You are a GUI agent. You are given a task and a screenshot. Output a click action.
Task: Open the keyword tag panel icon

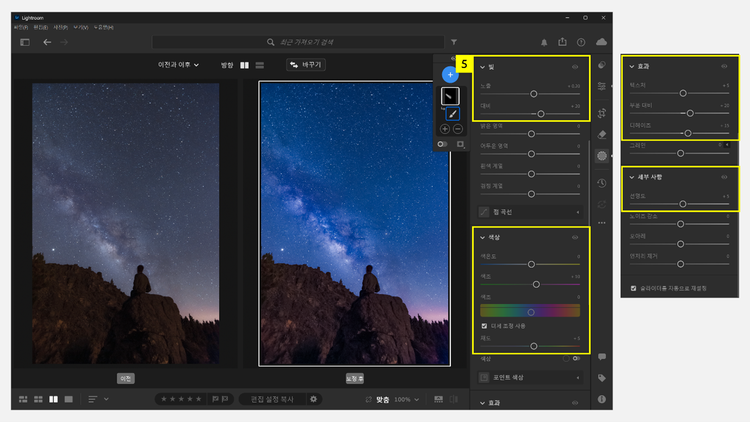[602, 378]
